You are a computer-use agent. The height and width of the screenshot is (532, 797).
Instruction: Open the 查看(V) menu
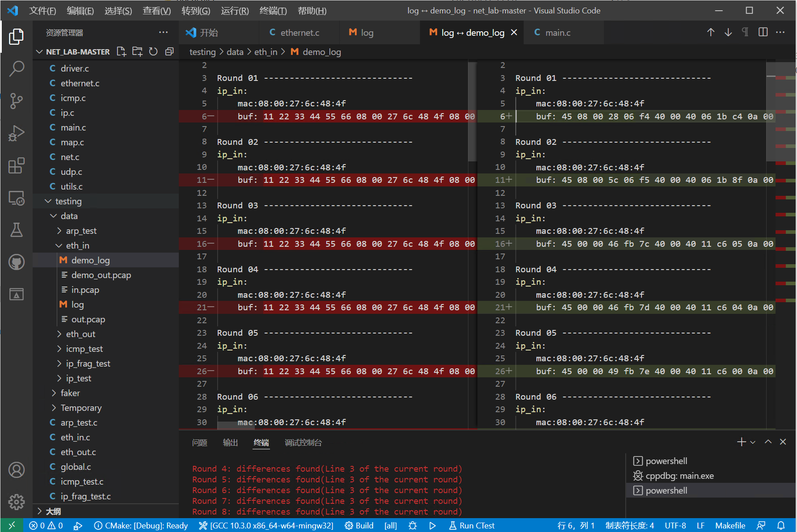tap(156, 11)
